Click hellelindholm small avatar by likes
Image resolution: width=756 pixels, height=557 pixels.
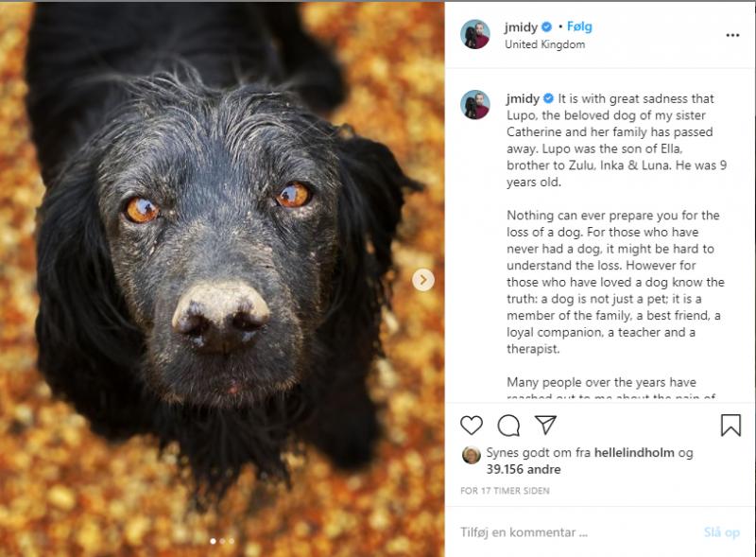(471, 455)
